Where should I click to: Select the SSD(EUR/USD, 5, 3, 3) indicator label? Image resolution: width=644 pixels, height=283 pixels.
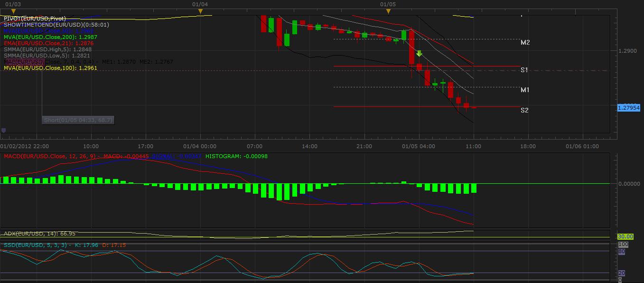tap(36, 245)
